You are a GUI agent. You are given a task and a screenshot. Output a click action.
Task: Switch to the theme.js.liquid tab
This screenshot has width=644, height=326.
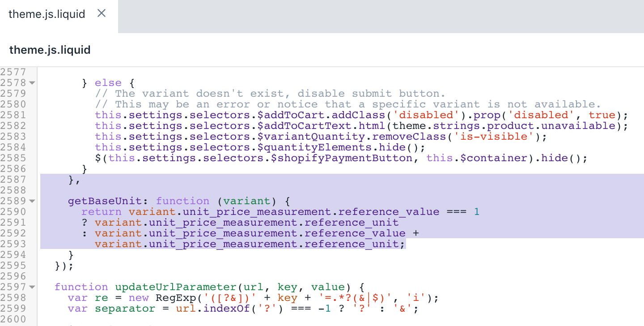(47, 14)
